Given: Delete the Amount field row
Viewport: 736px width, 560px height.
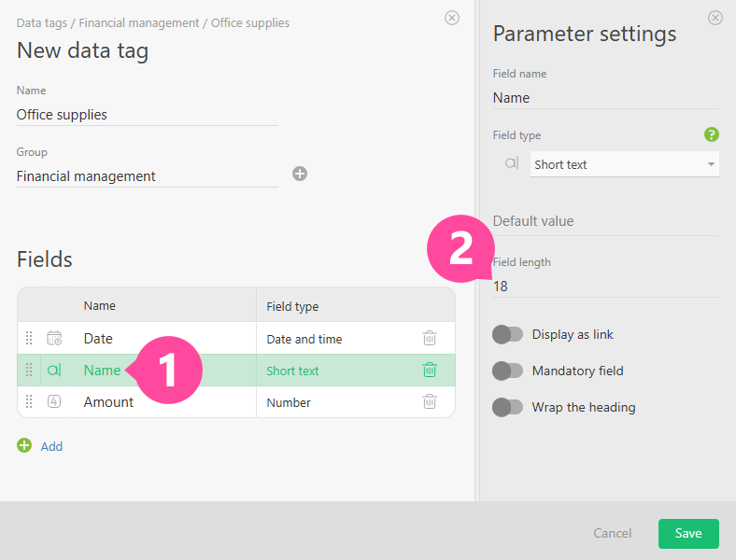Looking at the screenshot, I should tap(429, 402).
